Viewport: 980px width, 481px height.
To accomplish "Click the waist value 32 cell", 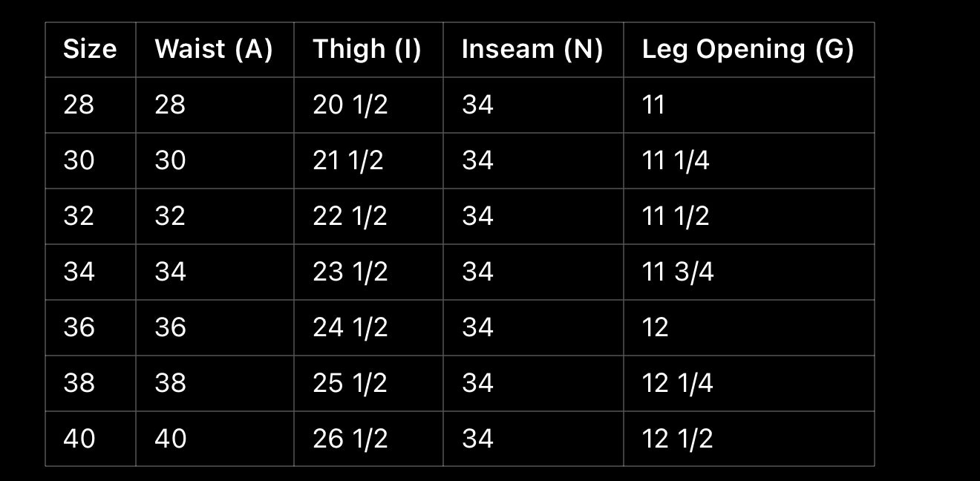I will click(x=170, y=216).
